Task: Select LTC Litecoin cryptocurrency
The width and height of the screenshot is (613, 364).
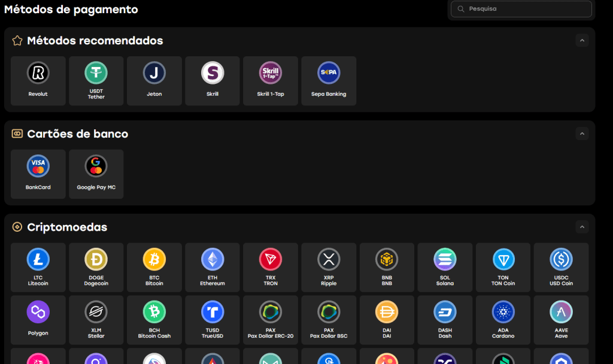Action: click(38, 268)
